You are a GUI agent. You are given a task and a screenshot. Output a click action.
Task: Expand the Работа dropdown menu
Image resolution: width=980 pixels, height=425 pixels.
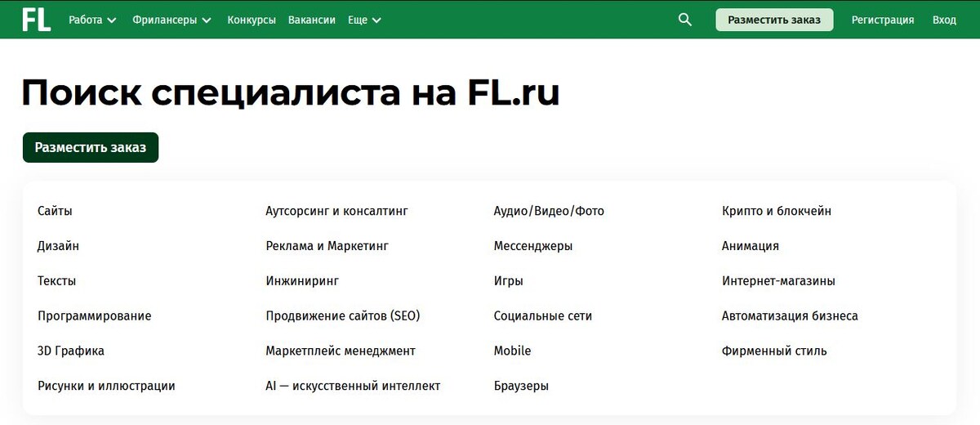pos(92,20)
